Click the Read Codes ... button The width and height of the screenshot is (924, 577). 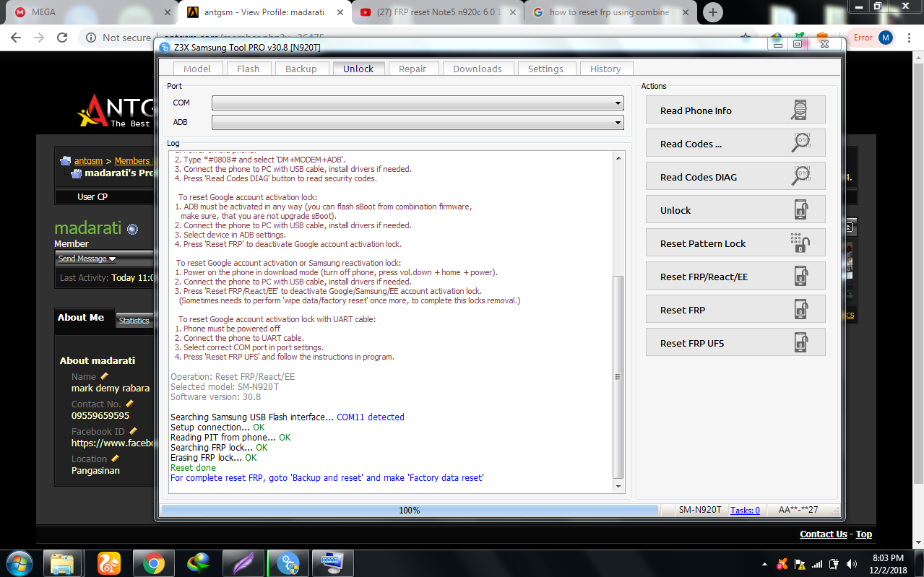click(735, 143)
